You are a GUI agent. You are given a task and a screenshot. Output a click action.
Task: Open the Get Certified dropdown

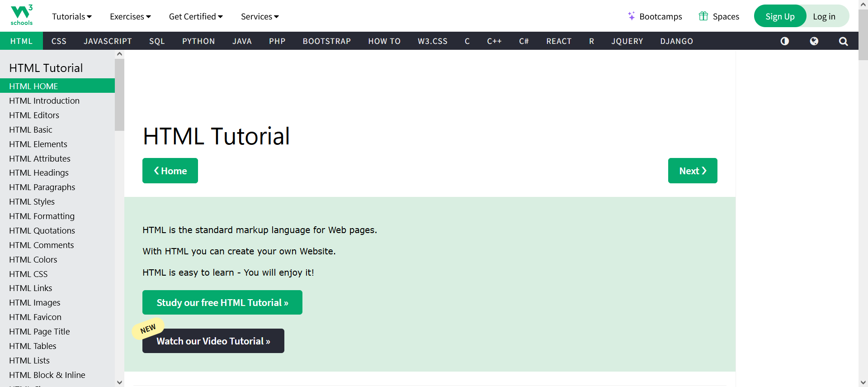pos(196,16)
